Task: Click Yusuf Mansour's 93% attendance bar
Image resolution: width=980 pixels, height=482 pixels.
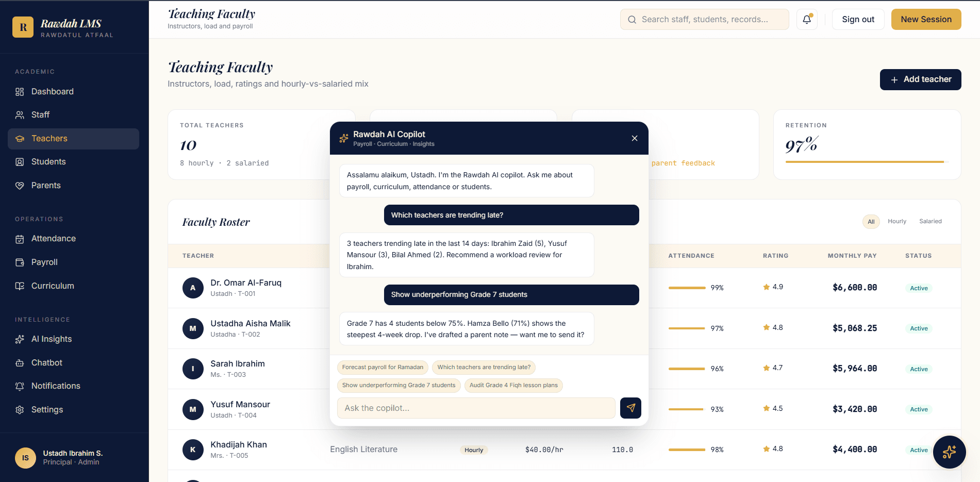Action: click(687, 409)
